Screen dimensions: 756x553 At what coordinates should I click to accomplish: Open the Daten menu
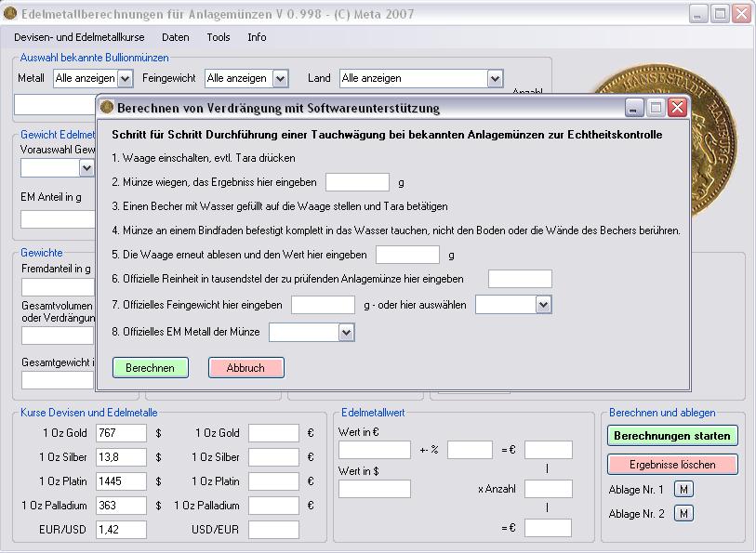[x=175, y=37]
